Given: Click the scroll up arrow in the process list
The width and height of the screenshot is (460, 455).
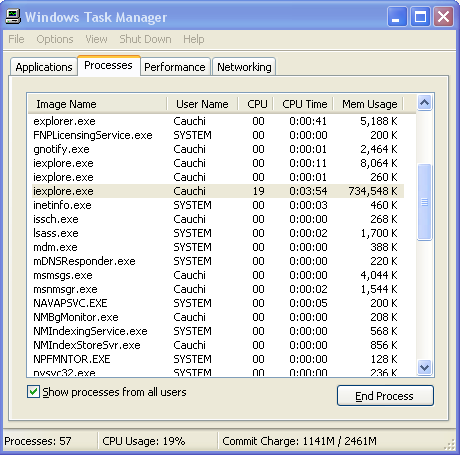Looking at the screenshot, I should click(424, 103).
